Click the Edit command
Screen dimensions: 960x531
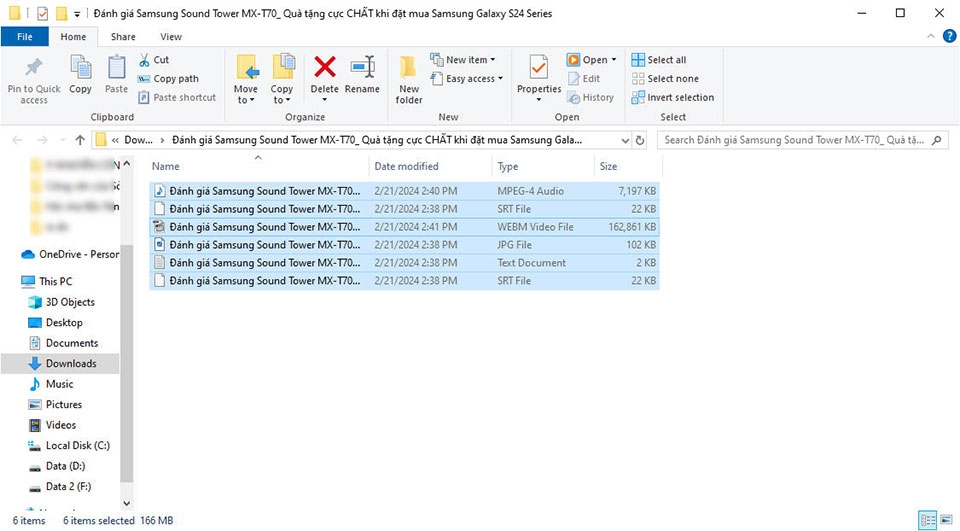pos(584,78)
